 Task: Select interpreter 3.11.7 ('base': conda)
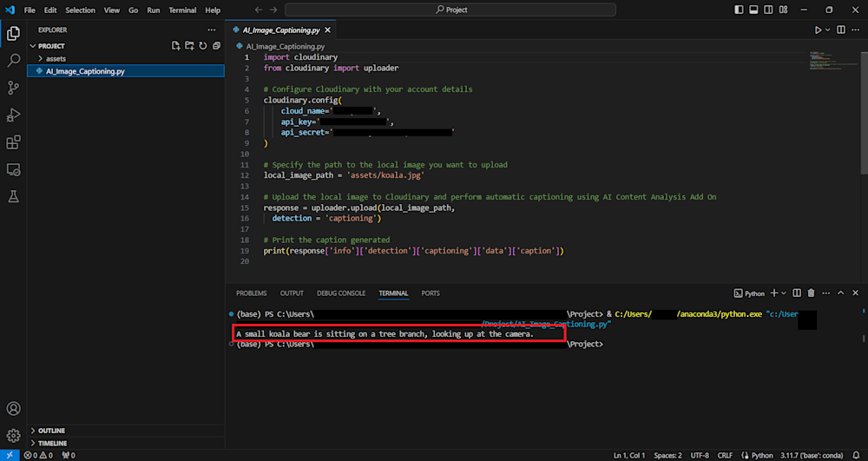[x=812, y=456]
